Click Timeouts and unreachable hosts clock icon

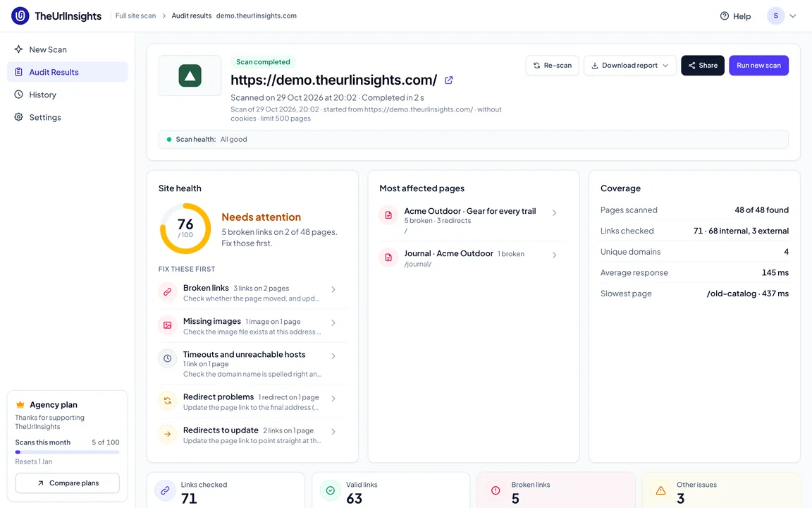click(168, 358)
